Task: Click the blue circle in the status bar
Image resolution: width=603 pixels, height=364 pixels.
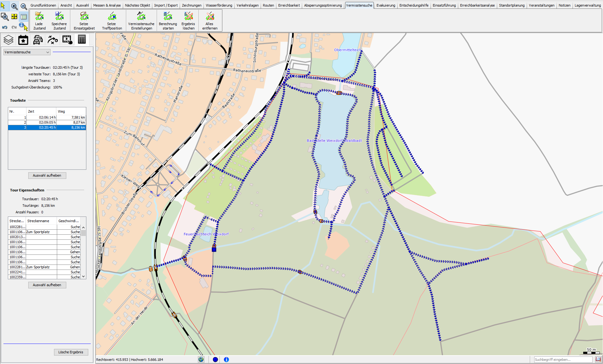Action: (215, 360)
